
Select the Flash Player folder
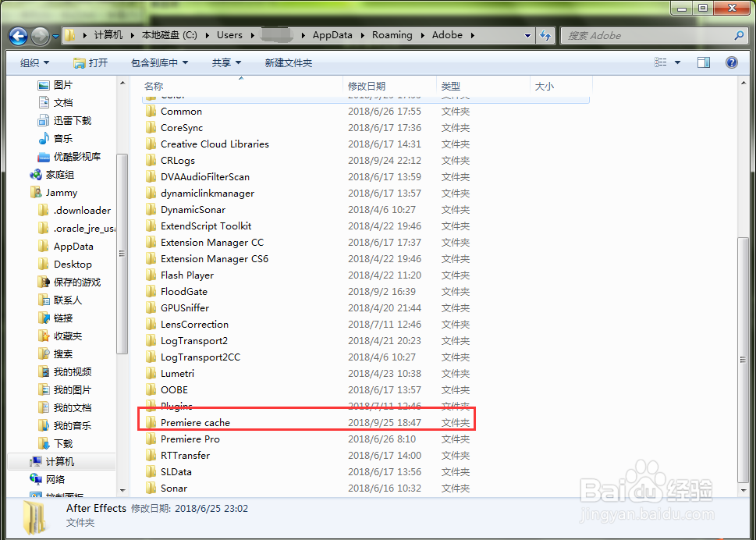187,275
